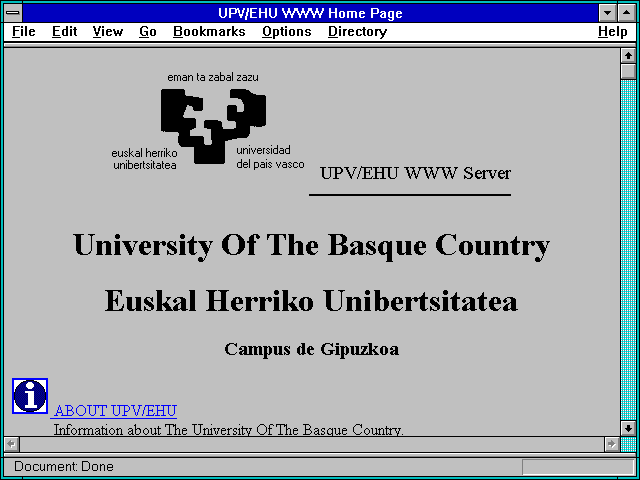Image resolution: width=640 pixels, height=480 pixels.
Task: Click the UPV/EHU university logo image
Action: (x=208, y=122)
